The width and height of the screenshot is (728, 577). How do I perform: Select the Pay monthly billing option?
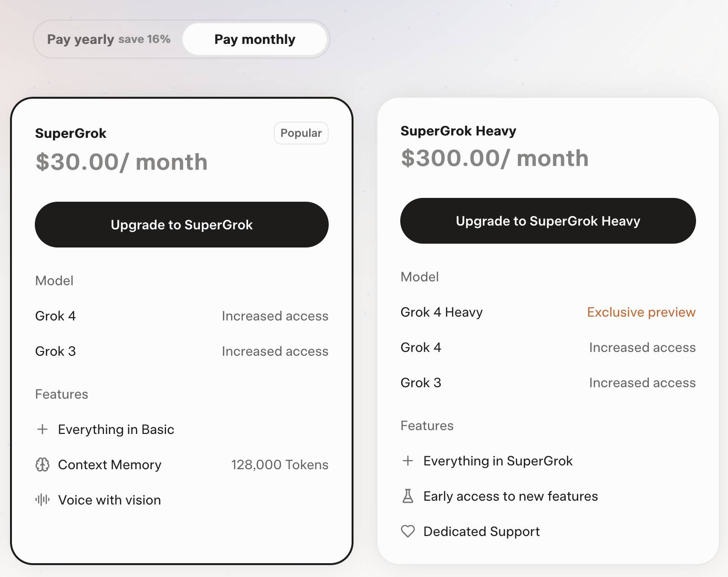(255, 39)
